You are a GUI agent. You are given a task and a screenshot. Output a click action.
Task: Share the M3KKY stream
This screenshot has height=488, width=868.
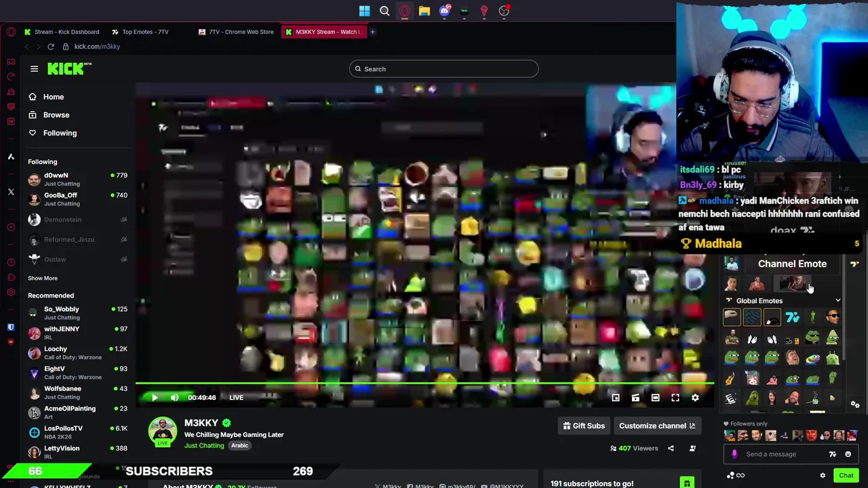pyautogui.click(x=671, y=449)
